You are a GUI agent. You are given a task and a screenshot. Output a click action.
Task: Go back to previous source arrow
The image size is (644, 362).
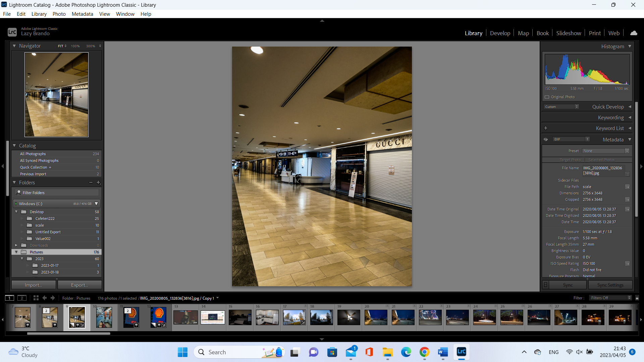(45, 298)
